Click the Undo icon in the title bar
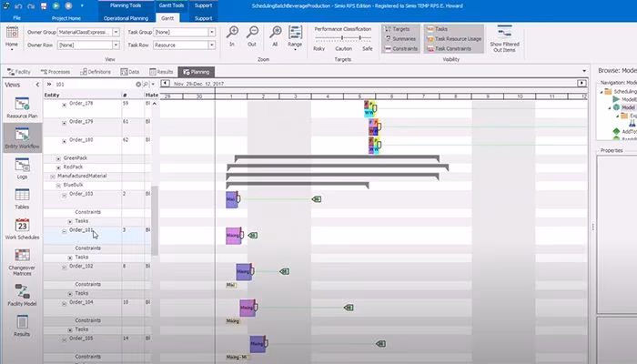637x364 pixels. point(18,6)
